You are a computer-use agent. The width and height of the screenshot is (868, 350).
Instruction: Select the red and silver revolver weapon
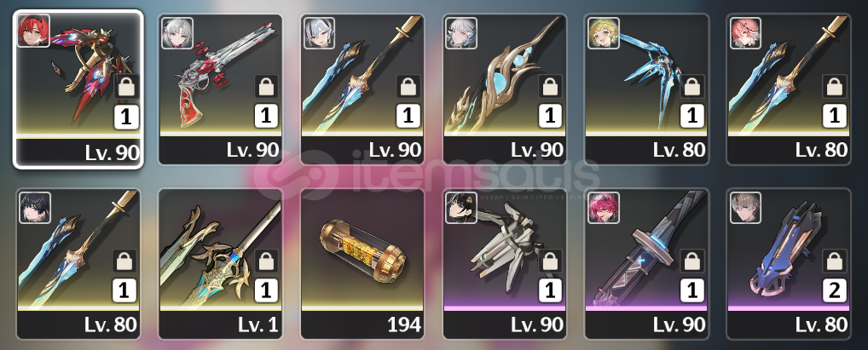click(220, 89)
